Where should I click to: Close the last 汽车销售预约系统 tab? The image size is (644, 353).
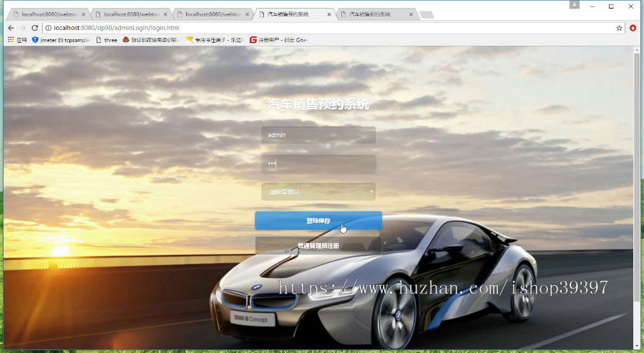click(x=411, y=14)
